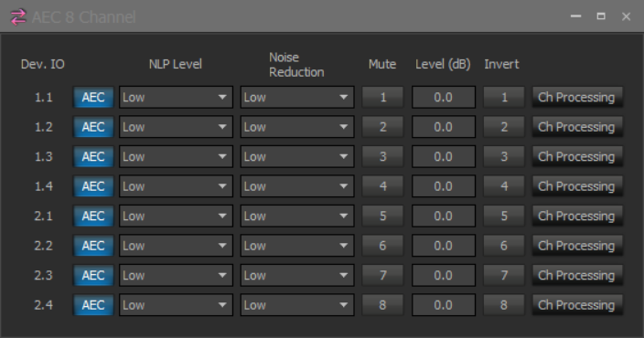
Task: Toggle AEC for channel 1.2
Action: coord(93,127)
